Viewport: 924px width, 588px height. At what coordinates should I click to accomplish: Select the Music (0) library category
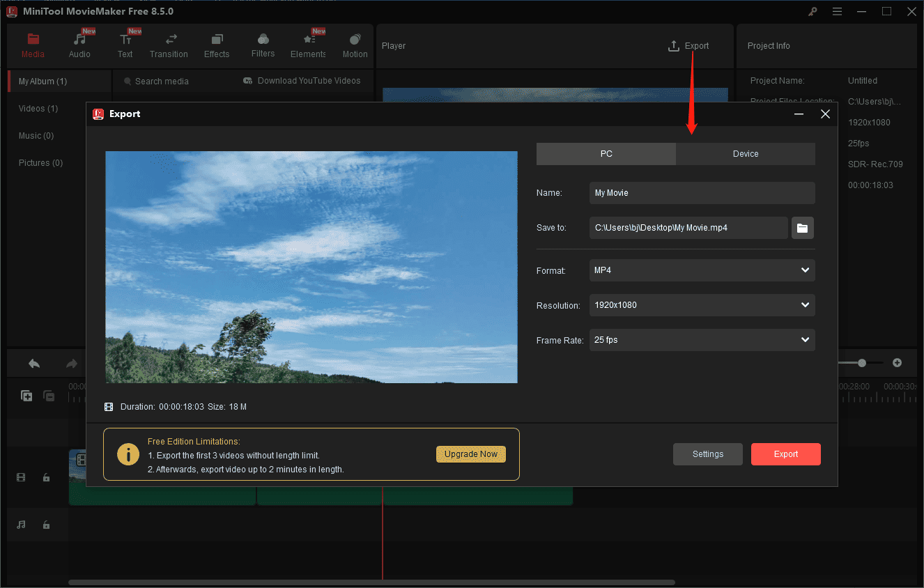point(36,135)
